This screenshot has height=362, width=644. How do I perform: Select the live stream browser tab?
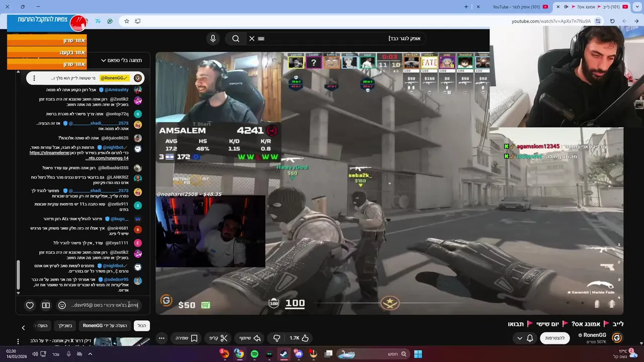click(x=592, y=7)
